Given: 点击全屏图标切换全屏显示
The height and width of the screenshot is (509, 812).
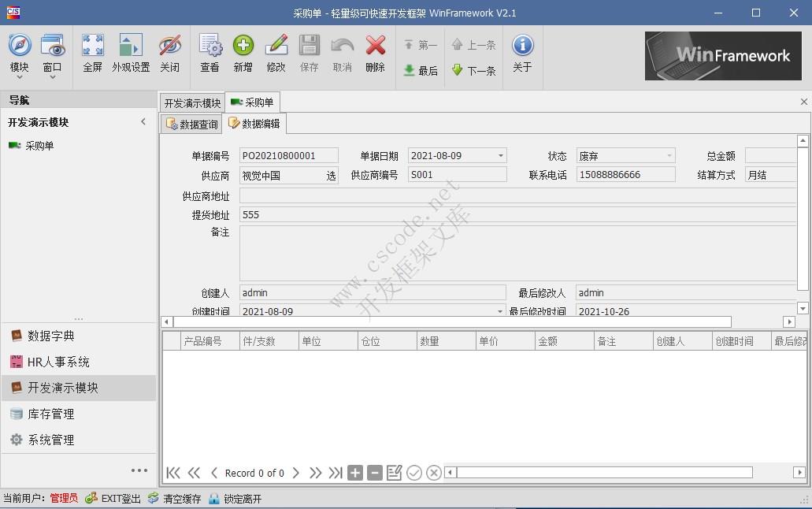Looking at the screenshot, I should pyautogui.click(x=92, y=54).
